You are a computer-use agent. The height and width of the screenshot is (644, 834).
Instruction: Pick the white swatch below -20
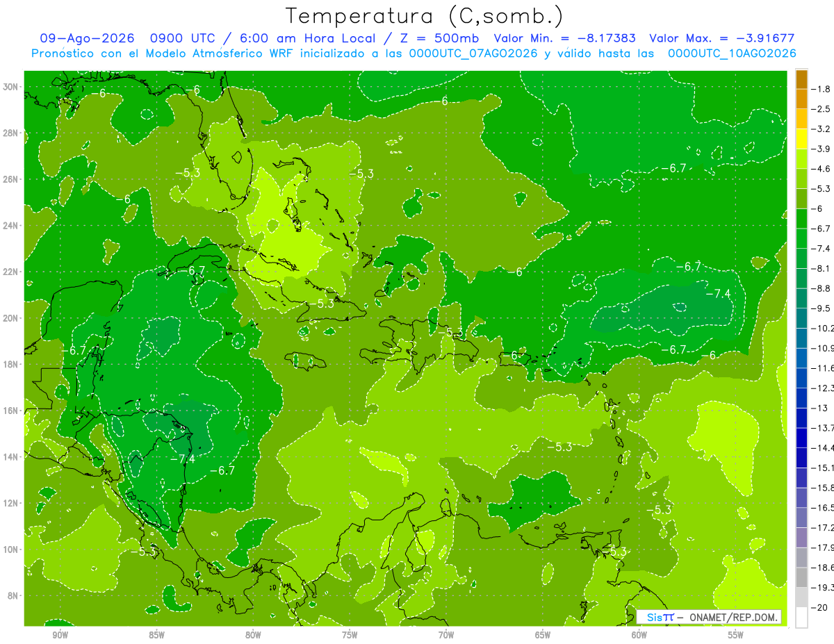[801, 617]
